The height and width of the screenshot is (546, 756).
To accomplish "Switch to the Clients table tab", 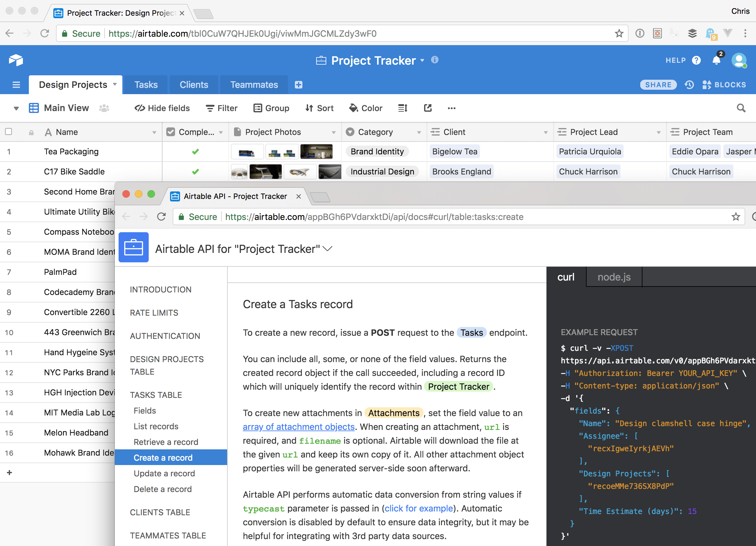I will click(194, 85).
